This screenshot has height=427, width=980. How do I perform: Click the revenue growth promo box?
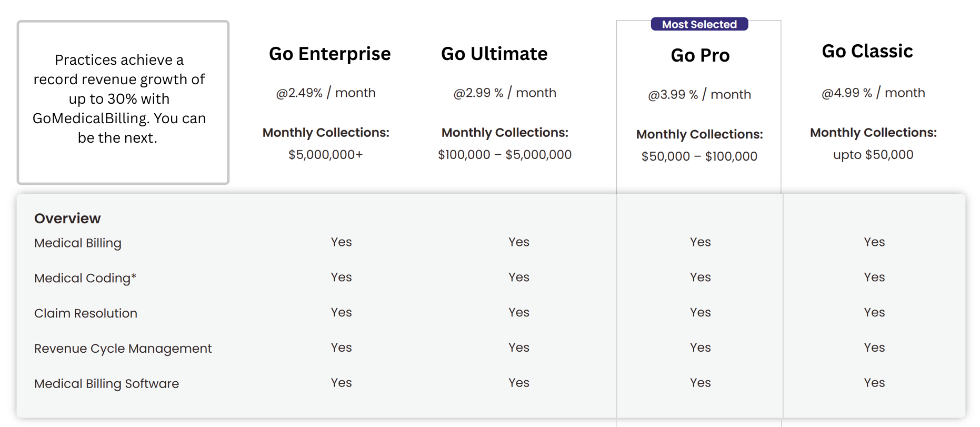point(123,102)
